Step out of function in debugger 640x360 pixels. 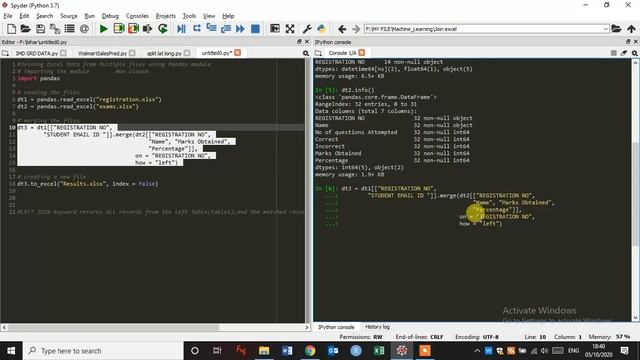pyautogui.click(x=226, y=29)
